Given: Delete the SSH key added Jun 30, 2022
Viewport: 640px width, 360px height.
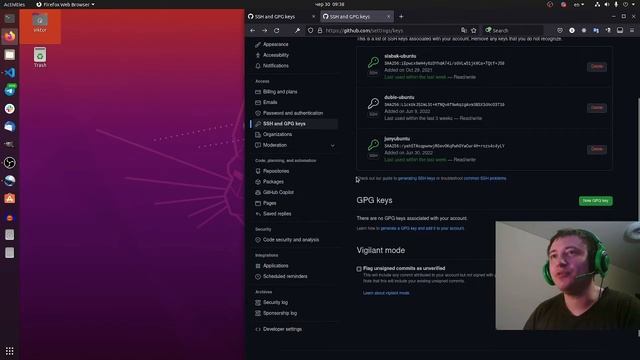Looking at the screenshot, I should point(597,149).
